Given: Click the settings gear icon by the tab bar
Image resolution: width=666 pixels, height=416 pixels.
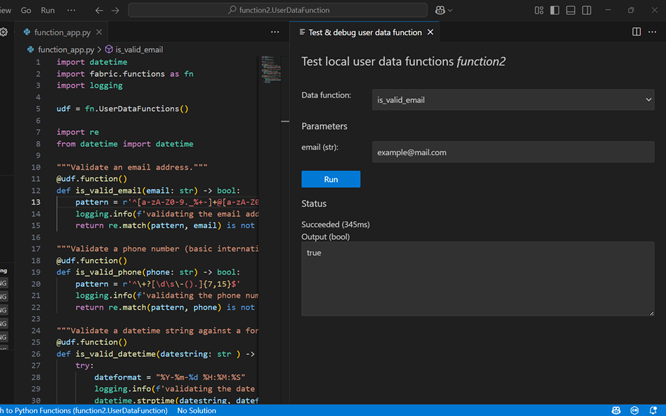Looking at the screenshot, I should pos(4,32).
